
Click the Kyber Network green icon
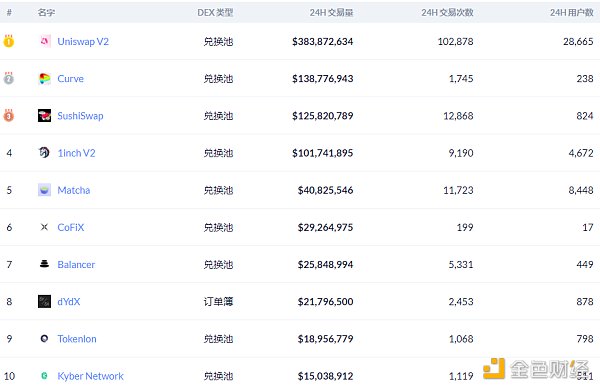[x=44, y=376]
